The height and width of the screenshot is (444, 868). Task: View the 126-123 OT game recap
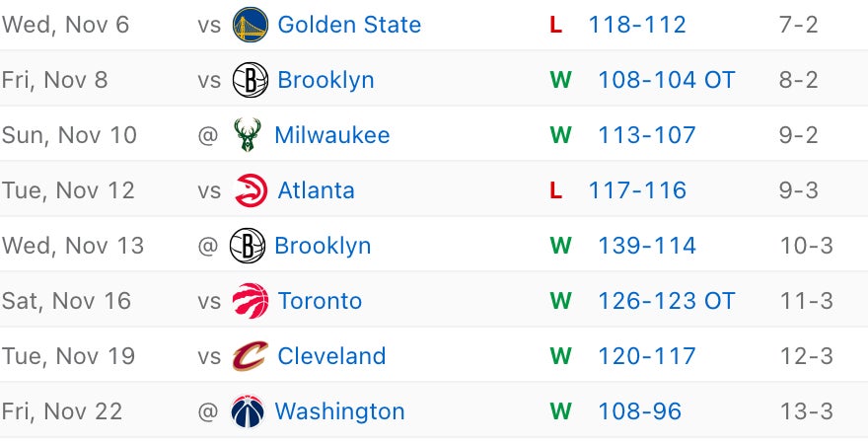666,301
